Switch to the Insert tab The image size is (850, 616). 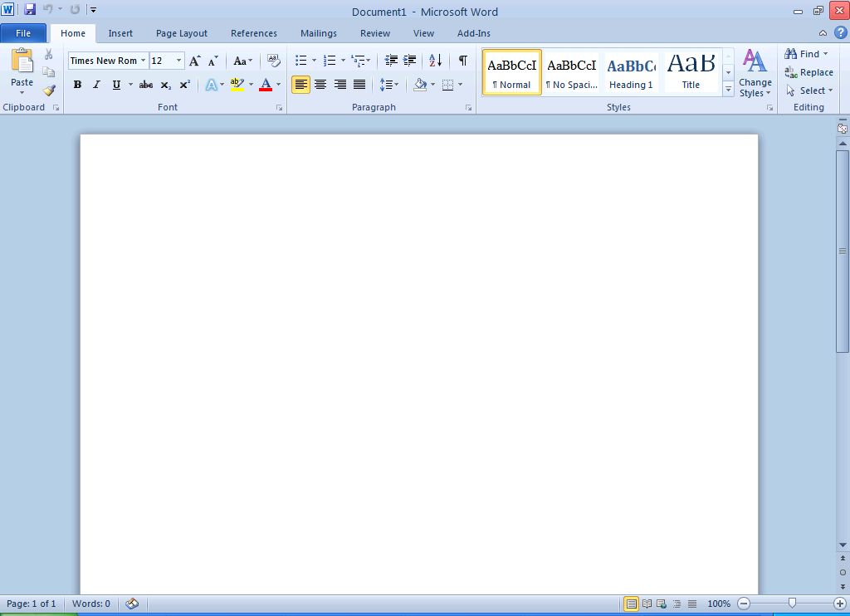120,33
